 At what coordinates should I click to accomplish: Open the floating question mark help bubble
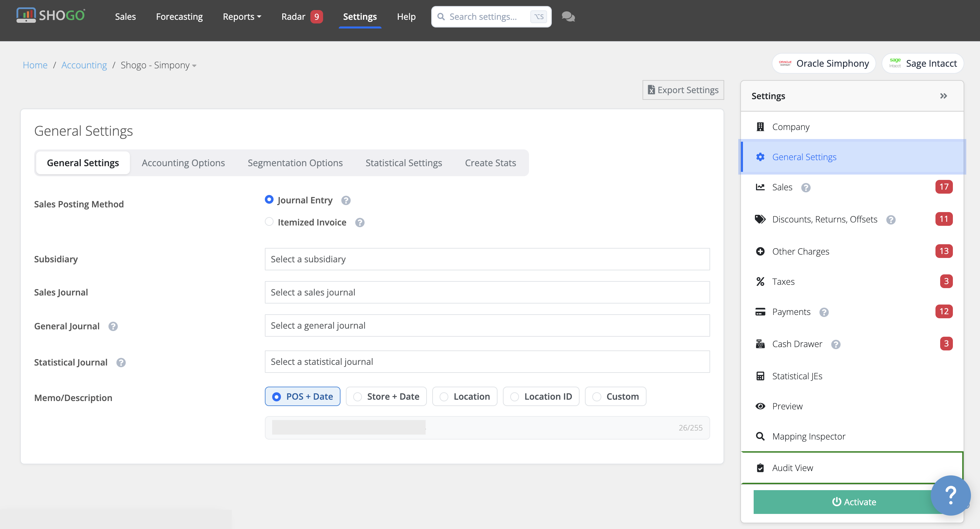[950, 495]
